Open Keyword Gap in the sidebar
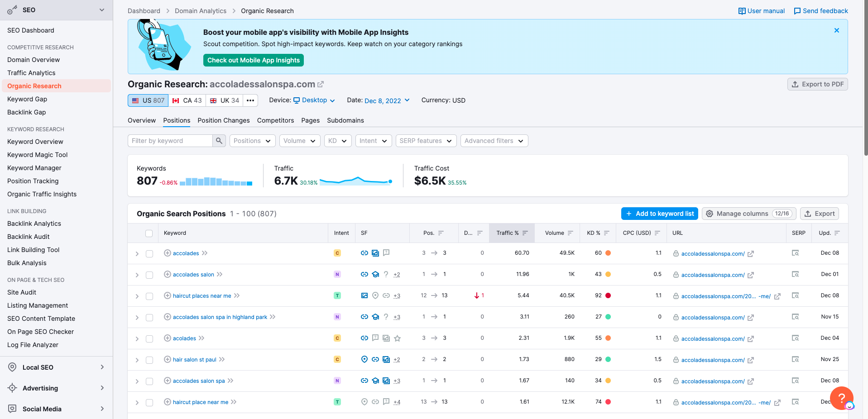The width and height of the screenshot is (868, 419). [27, 99]
